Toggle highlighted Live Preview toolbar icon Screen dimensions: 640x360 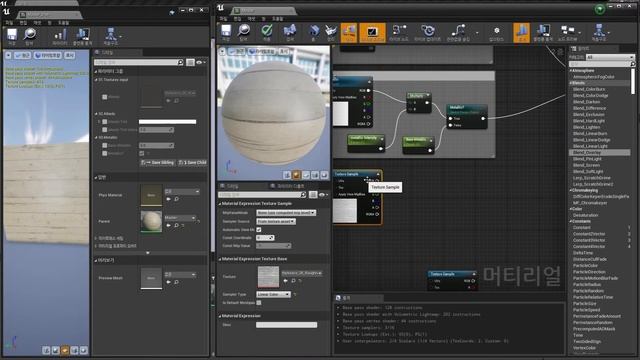pos(372,33)
